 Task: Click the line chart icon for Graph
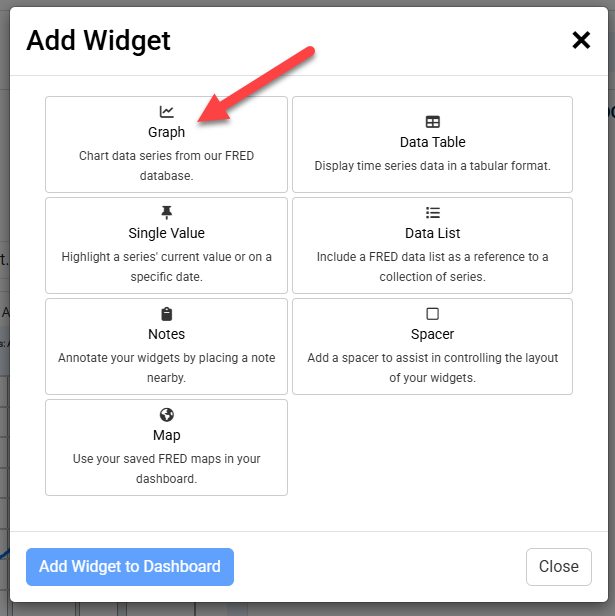point(167,112)
